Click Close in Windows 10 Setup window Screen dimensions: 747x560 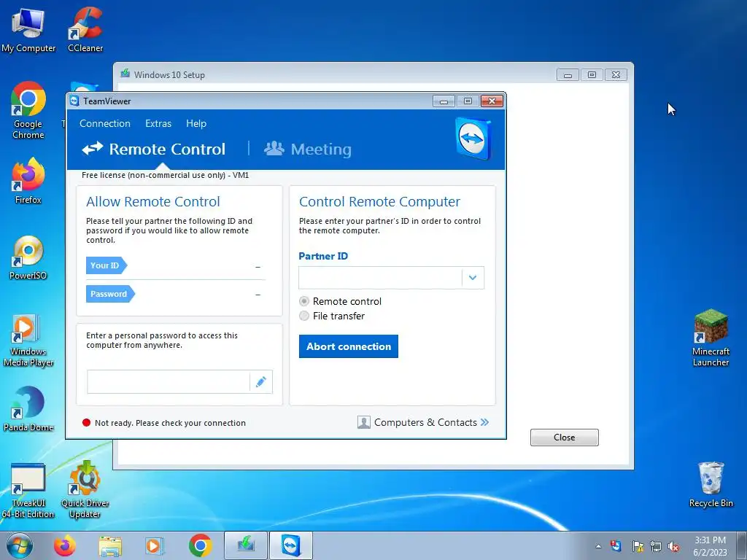click(564, 437)
